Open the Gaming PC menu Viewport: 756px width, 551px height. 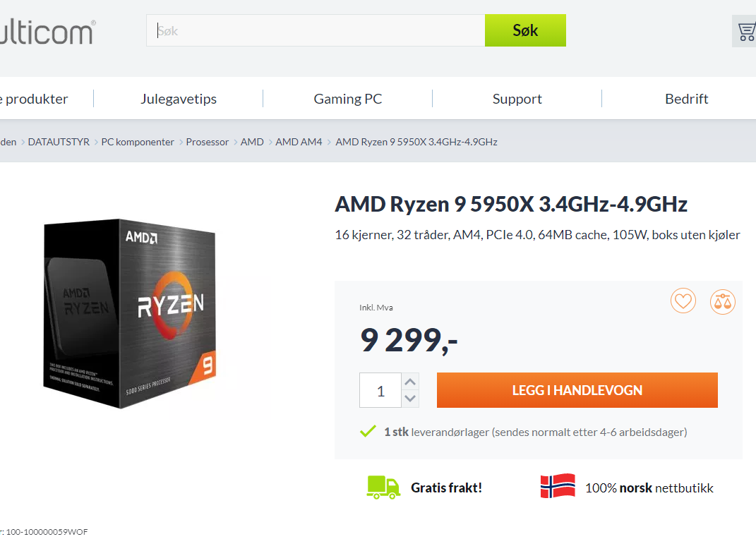click(348, 99)
